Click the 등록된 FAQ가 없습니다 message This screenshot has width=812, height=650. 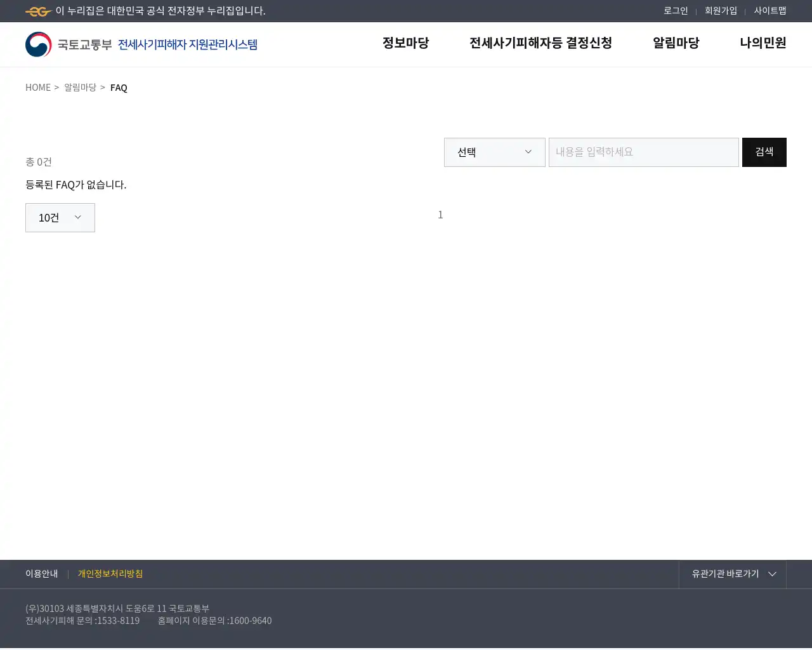click(76, 185)
